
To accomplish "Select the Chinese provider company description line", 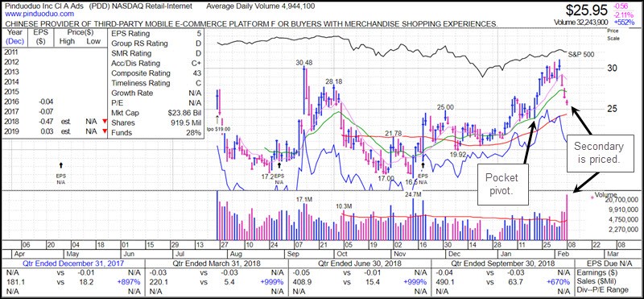I will 251,24.
